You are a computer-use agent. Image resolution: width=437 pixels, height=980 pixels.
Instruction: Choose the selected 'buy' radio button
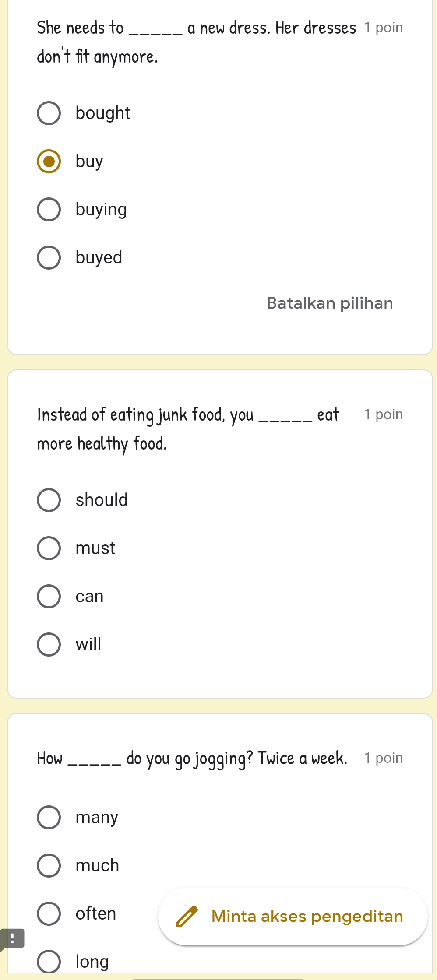pos(49,162)
